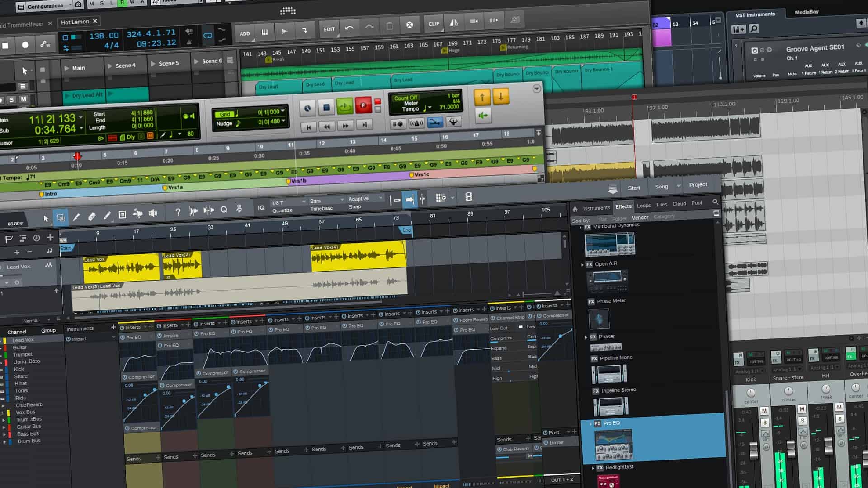Open the Nudge value dropdown in Pro Tools
This screenshot has width=868, height=488.
pos(283,121)
